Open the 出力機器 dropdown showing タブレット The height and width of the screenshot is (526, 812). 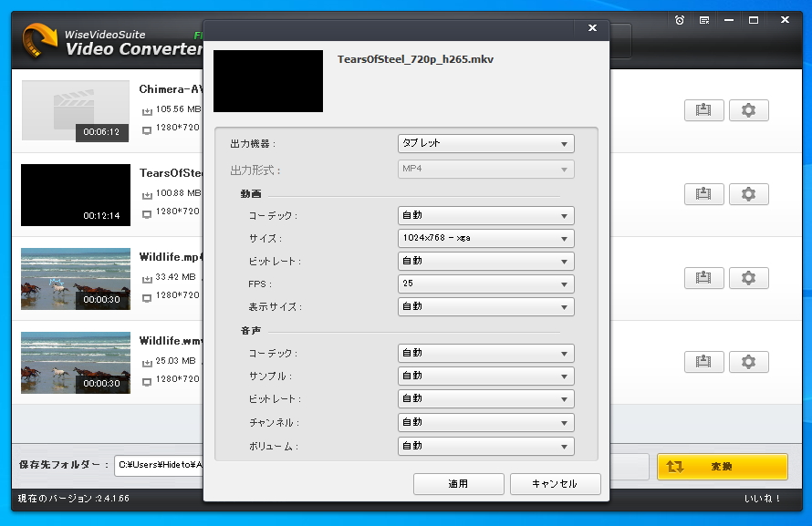(485, 144)
